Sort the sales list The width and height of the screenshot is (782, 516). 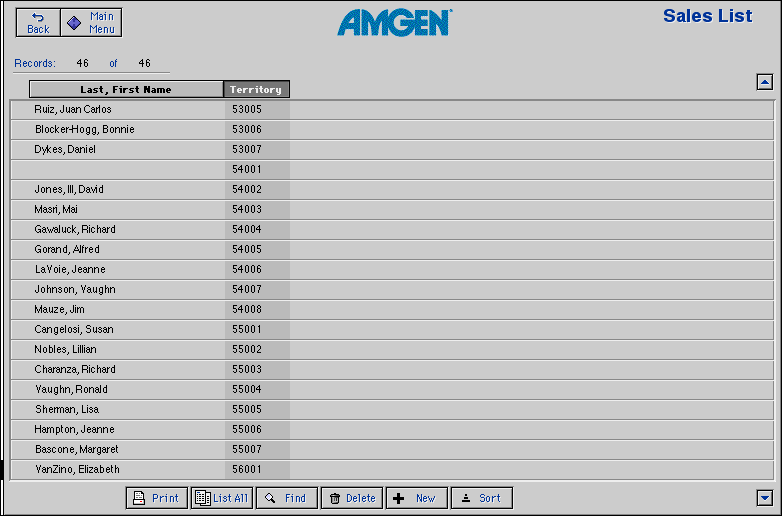tap(482, 498)
